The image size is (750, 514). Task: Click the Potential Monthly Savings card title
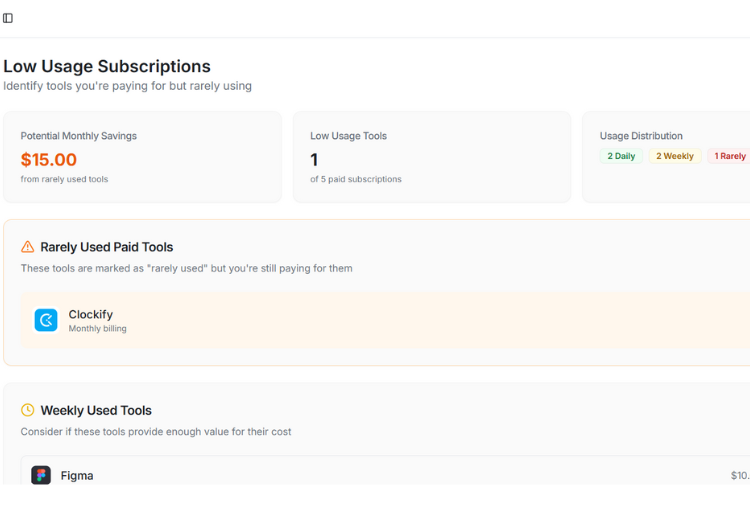pos(79,136)
